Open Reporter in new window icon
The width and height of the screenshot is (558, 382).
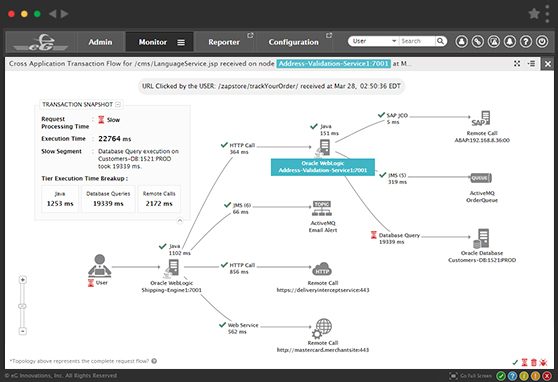coord(250,35)
